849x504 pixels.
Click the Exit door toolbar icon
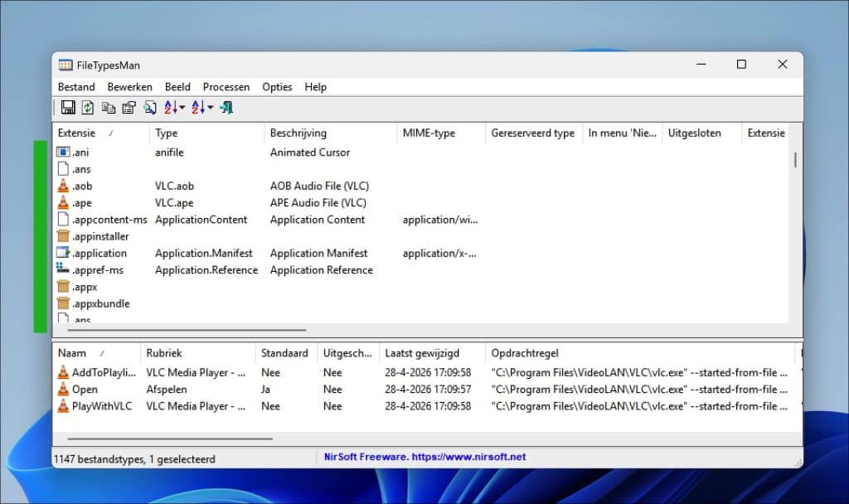pos(226,107)
